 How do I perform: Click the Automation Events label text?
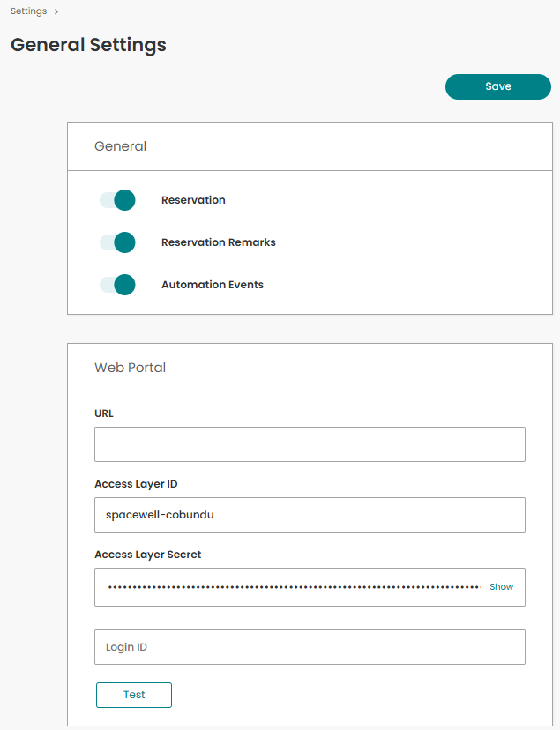(x=213, y=285)
